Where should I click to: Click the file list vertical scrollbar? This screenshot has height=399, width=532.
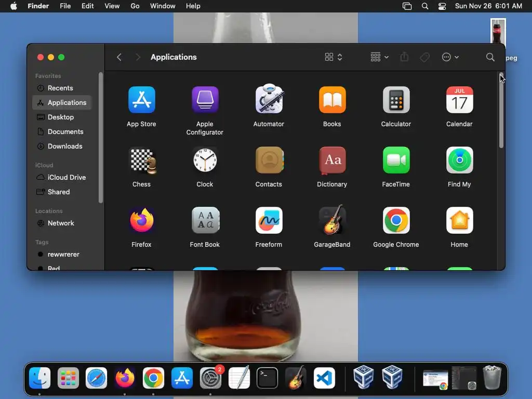coord(501,110)
